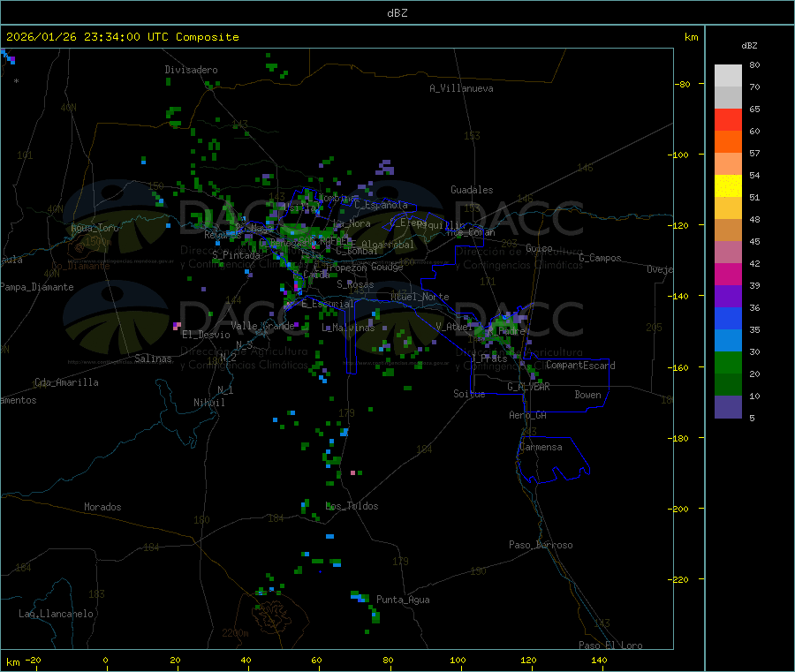The width and height of the screenshot is (795, 672).
Task: Select the dark orange 57 dBZ legend band
Action: [728, 142]
